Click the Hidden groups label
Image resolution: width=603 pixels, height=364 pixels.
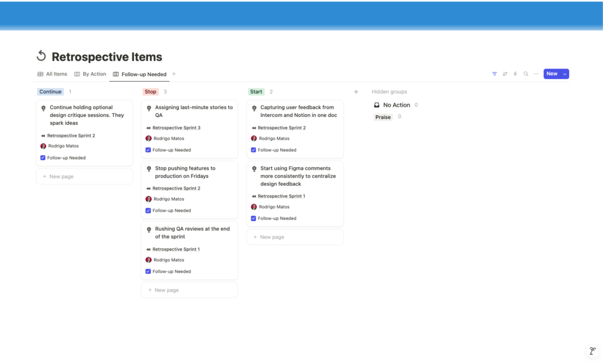(x=389, y=92)
